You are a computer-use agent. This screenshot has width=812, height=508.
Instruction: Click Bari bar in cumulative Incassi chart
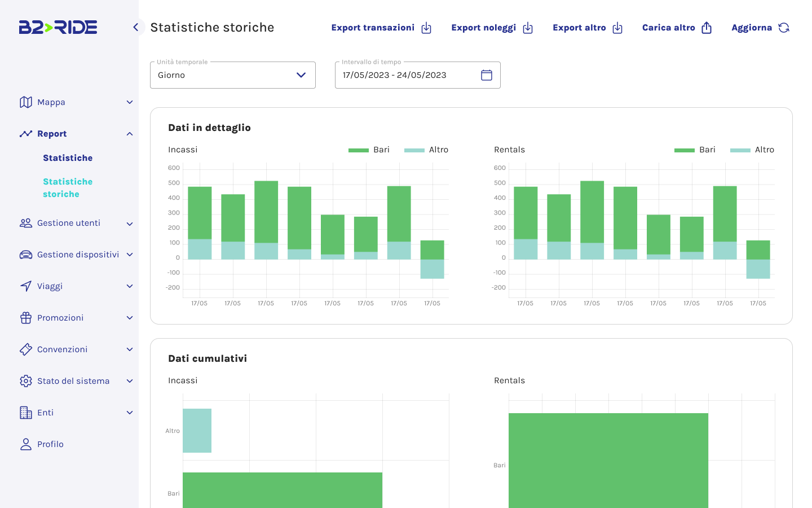(283, 490)
